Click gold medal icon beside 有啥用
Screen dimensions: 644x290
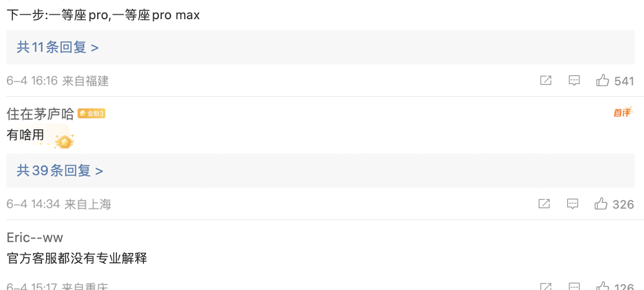click(x=65, y=142)
